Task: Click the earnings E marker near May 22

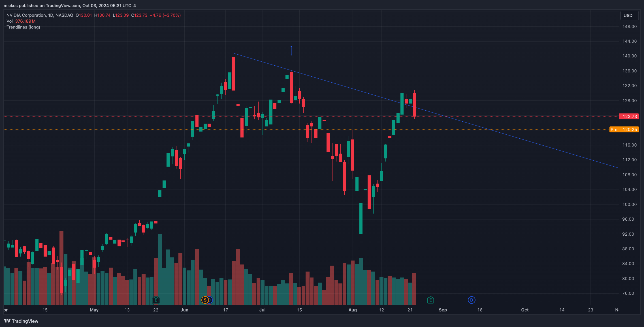Action: [x=156, y=300]
